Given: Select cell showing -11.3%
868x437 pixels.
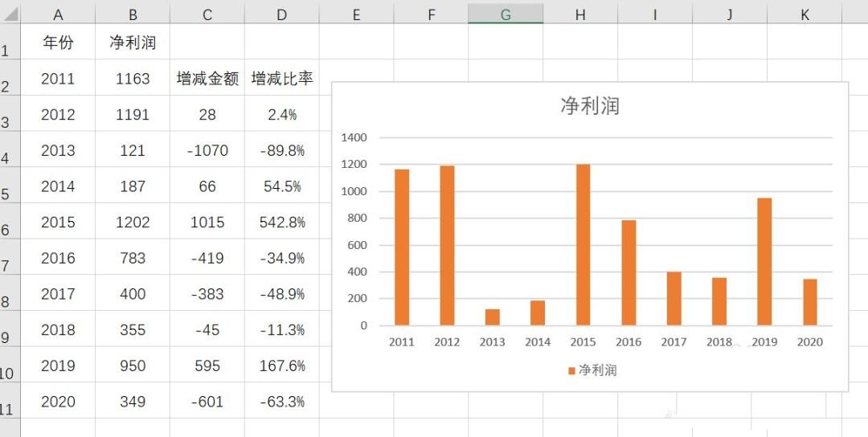Looking at the screenshot, I should pyautogui.click(x=282, y=329).
